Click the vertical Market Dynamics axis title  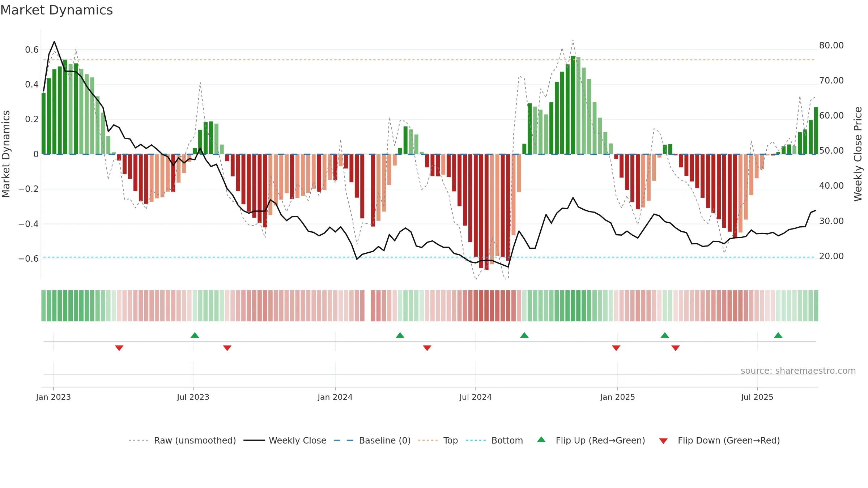coord(6,154)
